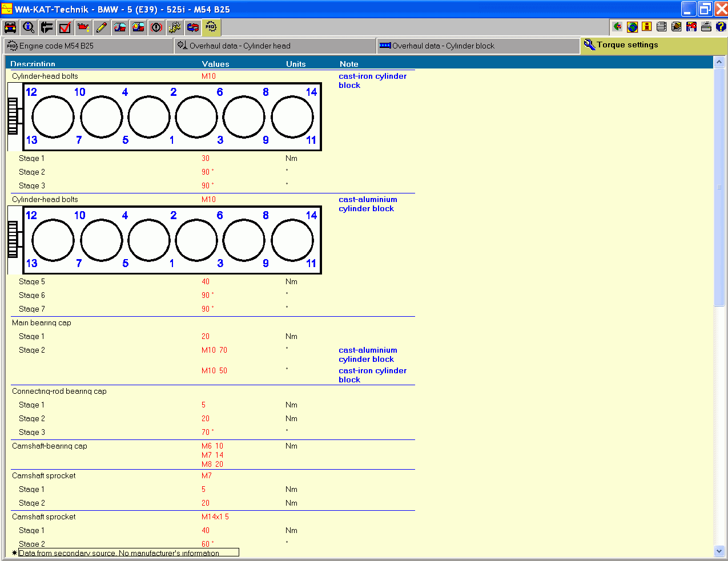Click the cast-iron block bolt sequence diagram
The image size is (728, 561).
165,117
